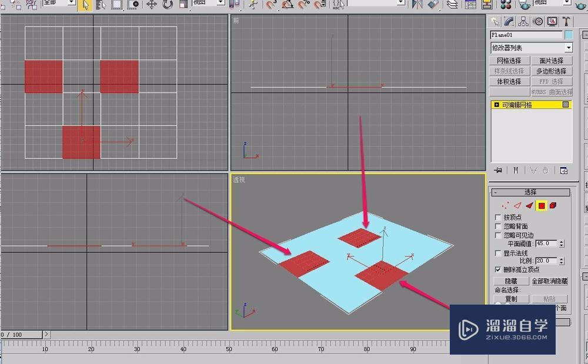
Task: Click the Quick Render teapot icon
Action: coord(580,5)
